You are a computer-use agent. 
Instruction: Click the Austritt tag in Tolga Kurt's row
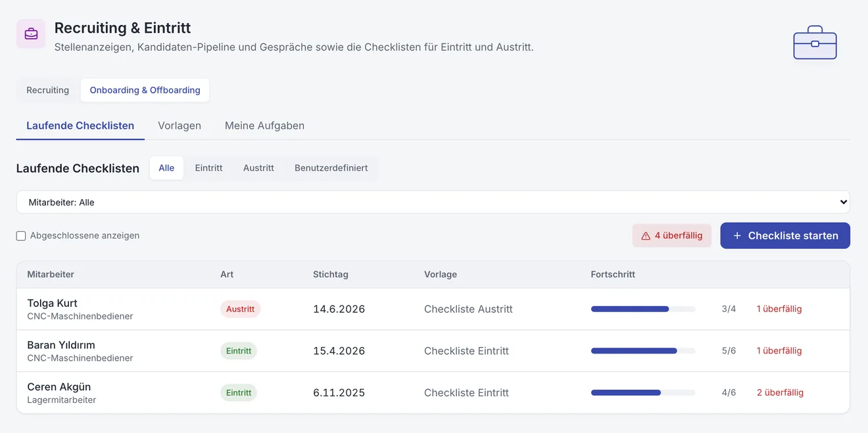point(241,309)
